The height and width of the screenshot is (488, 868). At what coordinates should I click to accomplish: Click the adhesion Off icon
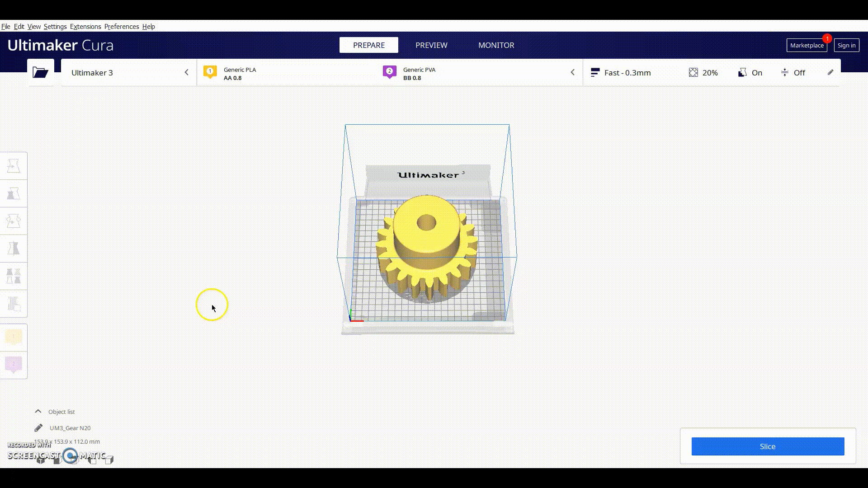point(785,72)
